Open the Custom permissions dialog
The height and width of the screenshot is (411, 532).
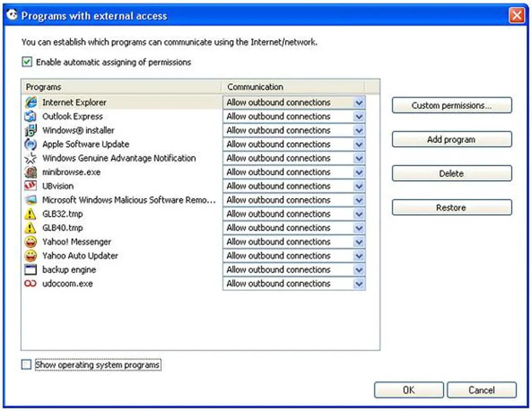[x=452, y=106]
